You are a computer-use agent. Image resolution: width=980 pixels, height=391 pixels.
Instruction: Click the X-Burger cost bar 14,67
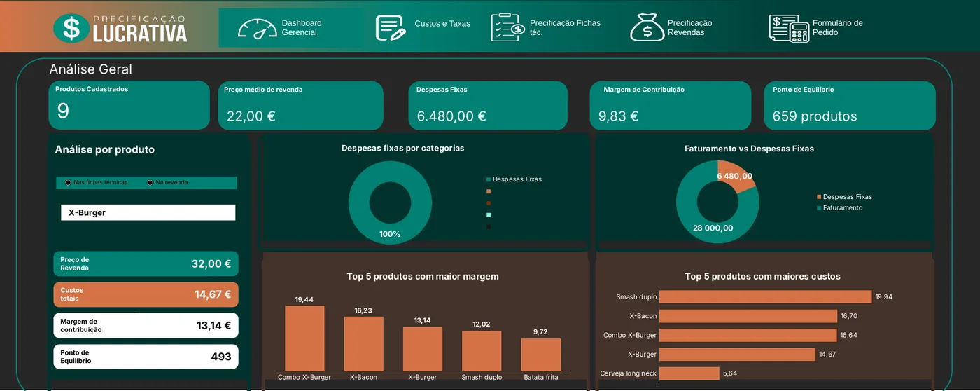coord(738,355)
